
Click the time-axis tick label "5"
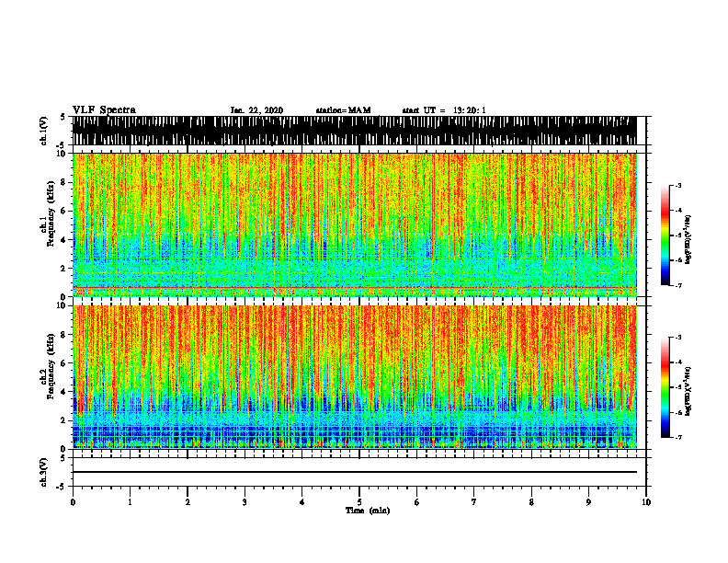click(359, 502)
